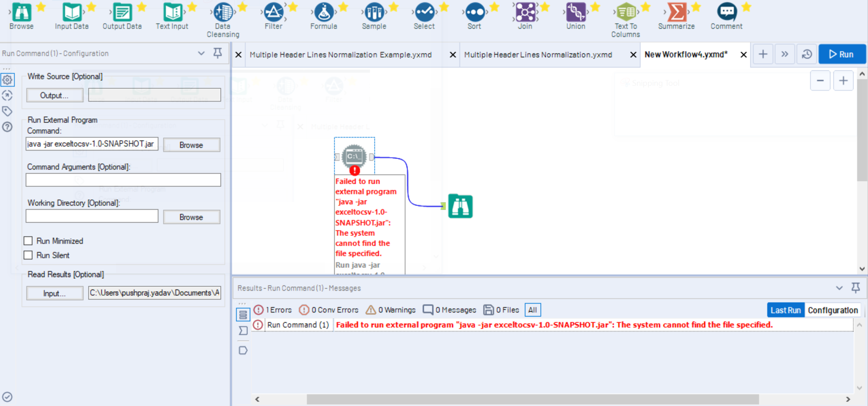Screen dimensions: 868x406
Task: Filter results by 0 Warnings
Action: coord(390,310)
